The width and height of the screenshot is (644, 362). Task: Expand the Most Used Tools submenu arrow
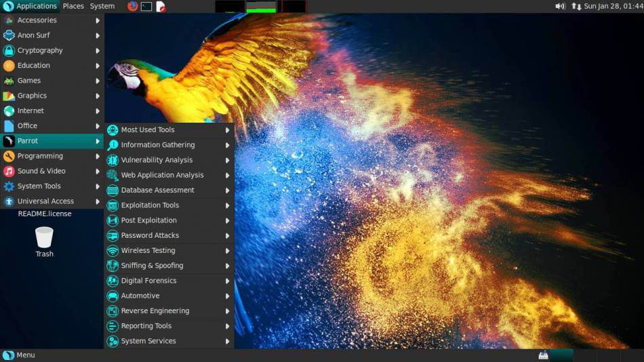point(227,130)
